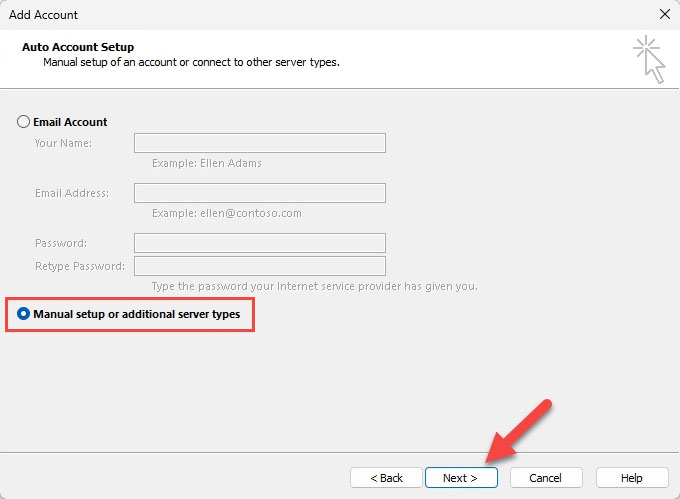Click the 'Email Address:' label

pyautogui.click(x=72, y=193)
